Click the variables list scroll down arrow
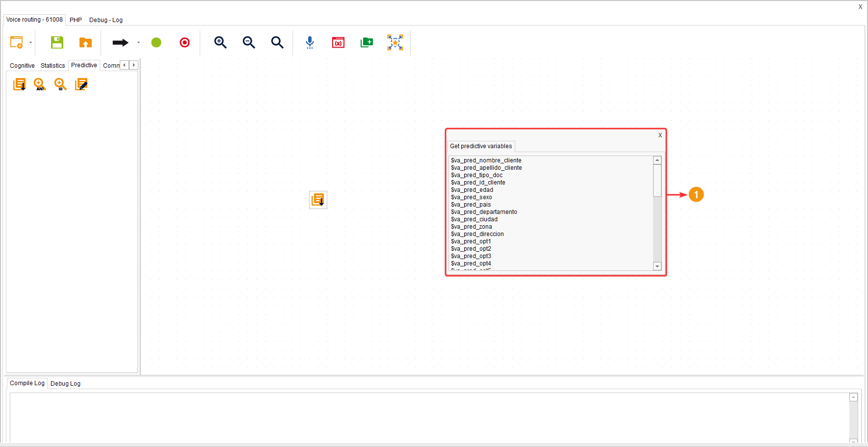 click(x=657, y=266)
